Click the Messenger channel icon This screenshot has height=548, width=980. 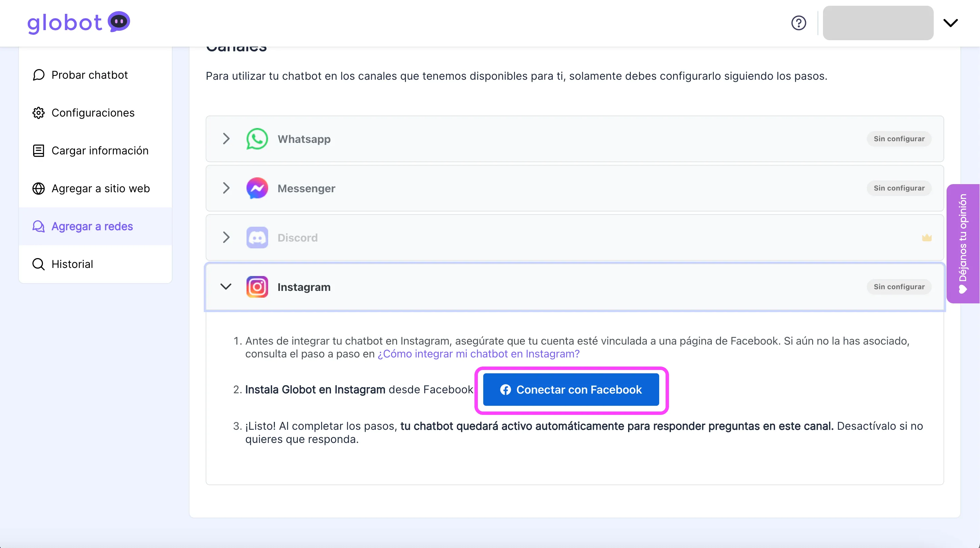257,188
